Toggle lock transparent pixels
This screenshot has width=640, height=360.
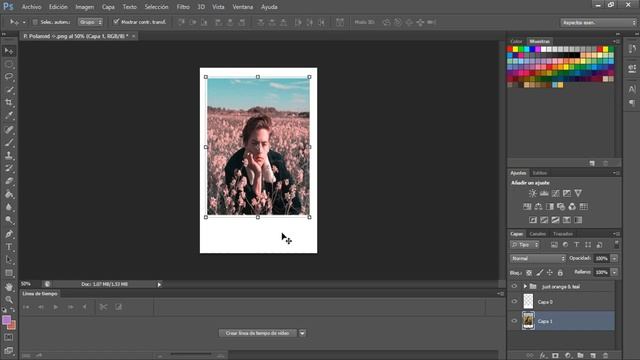tap(529, 273)
